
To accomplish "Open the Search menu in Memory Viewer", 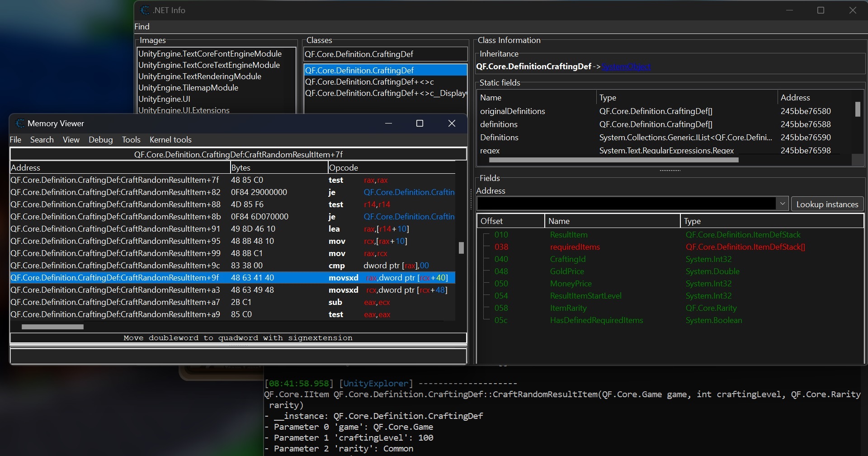I will pos(42,140).
